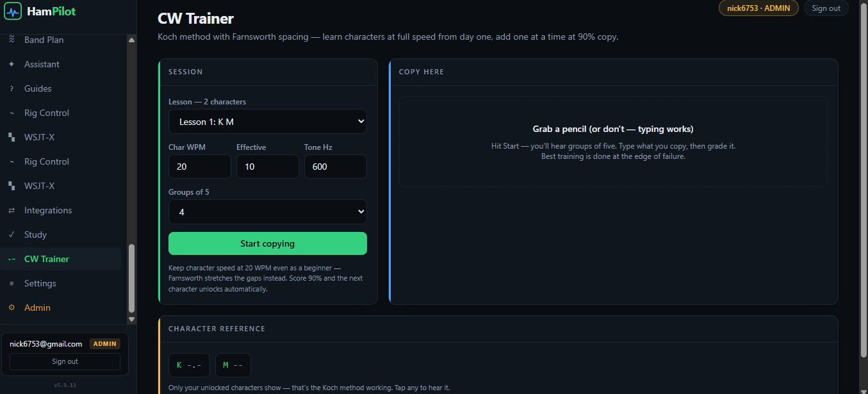Open Band Plan via its wave icon

tap(12, 40)
